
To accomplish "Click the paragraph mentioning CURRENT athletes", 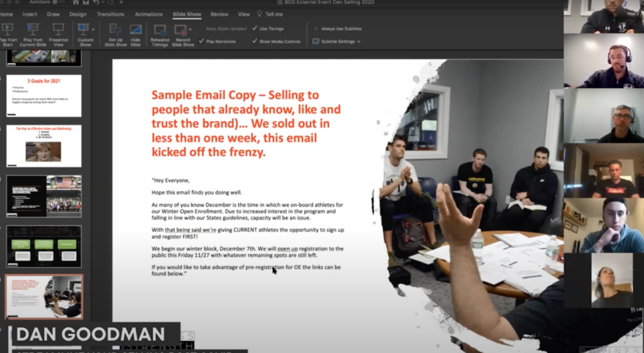I will (248, 233).
